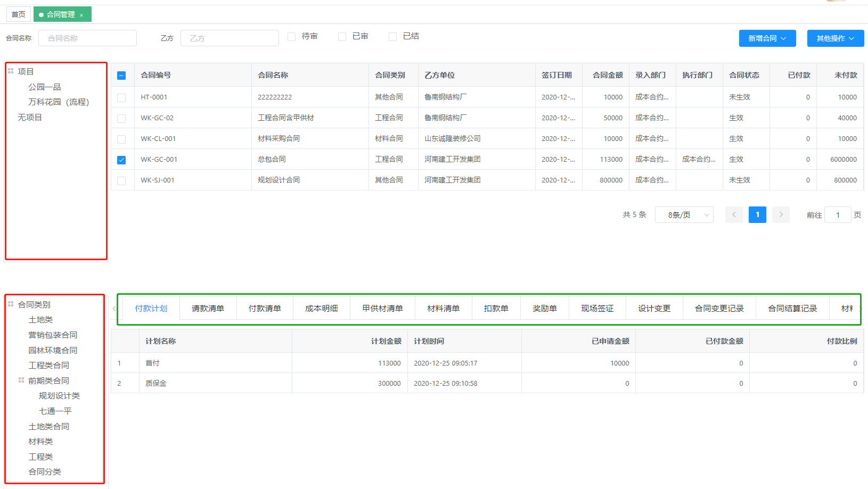Select the 成本明细 tab
The width and height of the screenshot is (868, 489).
click(322, 309)
